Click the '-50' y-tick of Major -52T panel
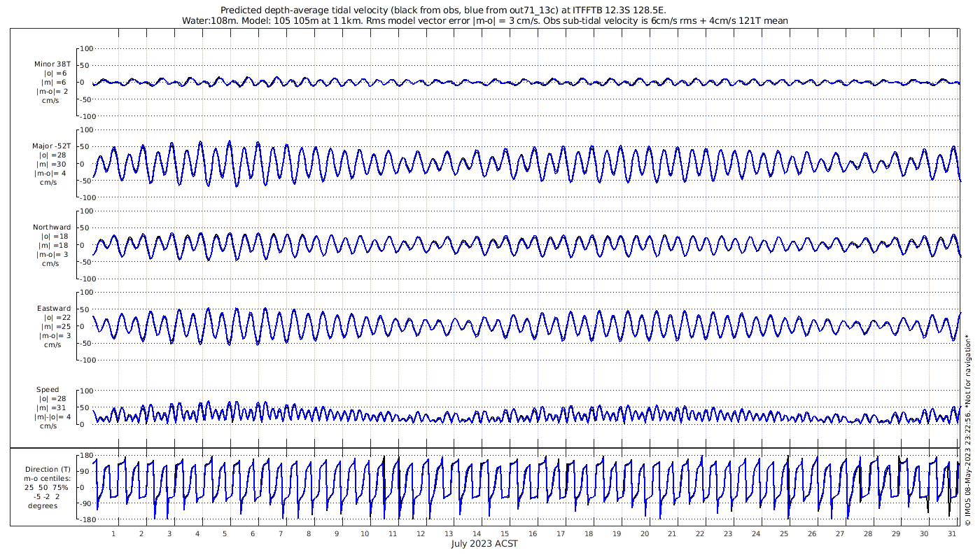The width and height of the screenshot is (980, 560). click(87, 181)
